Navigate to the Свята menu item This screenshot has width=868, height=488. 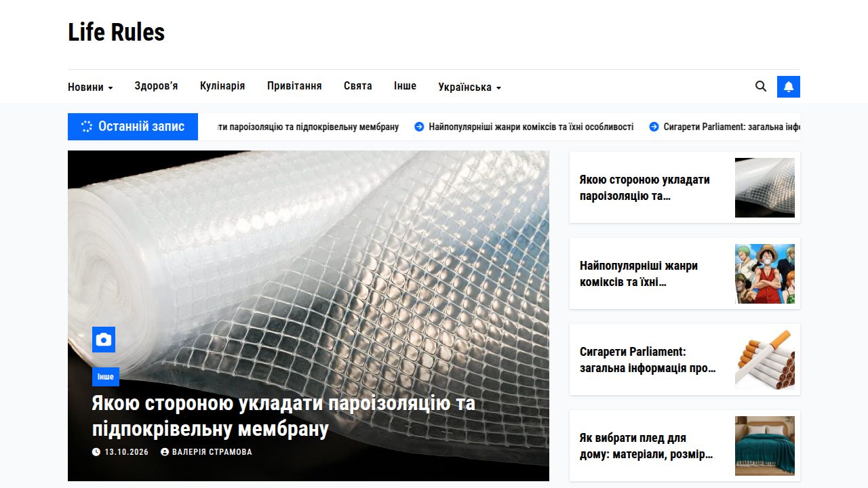coord(358,86)
